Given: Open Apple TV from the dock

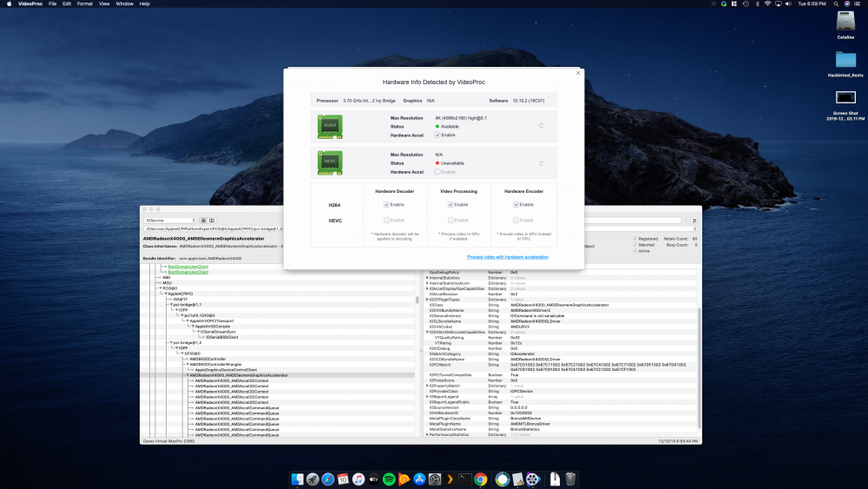Looking at the screenshot, I should [x=373, y=479].
